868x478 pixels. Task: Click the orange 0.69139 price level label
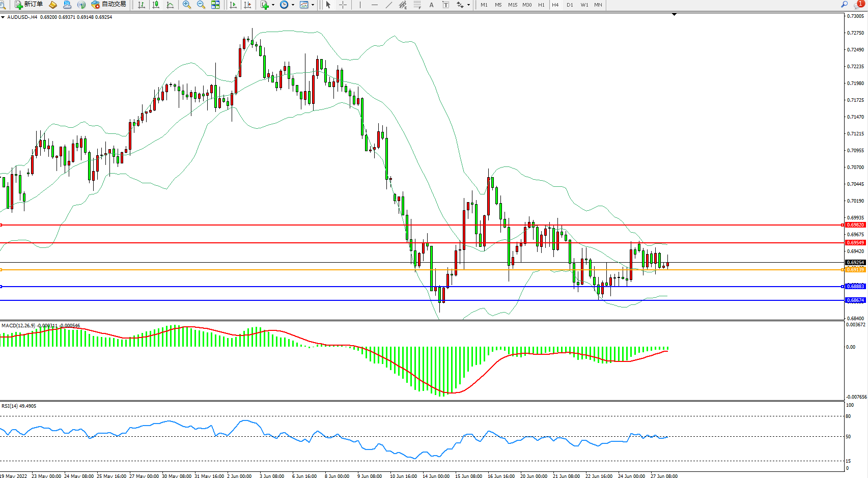855,270
